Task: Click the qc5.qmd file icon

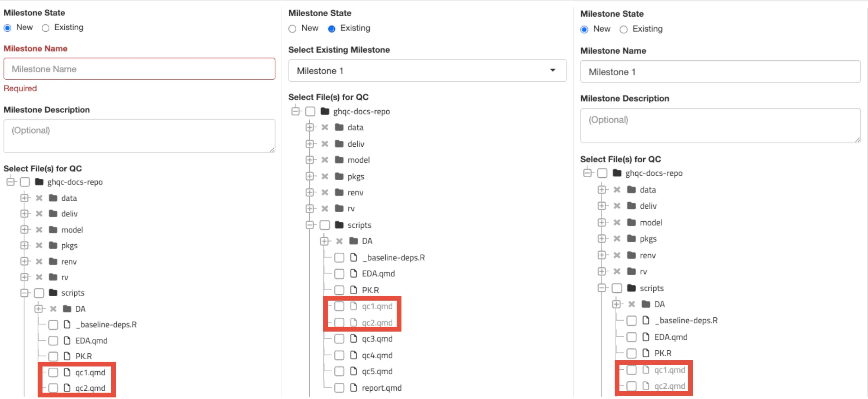Action: (353, 371)
